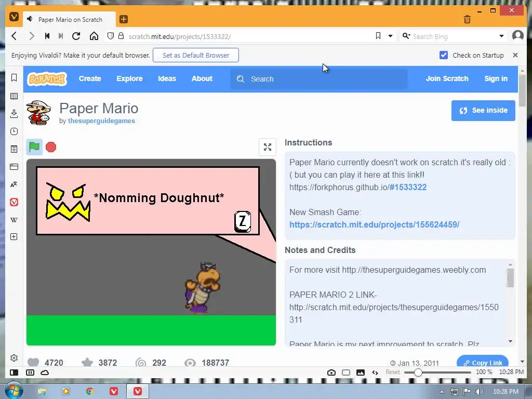Viewport: 532px width, 399px height.
Task: Open the search engine selector
Action: [406, 36]
